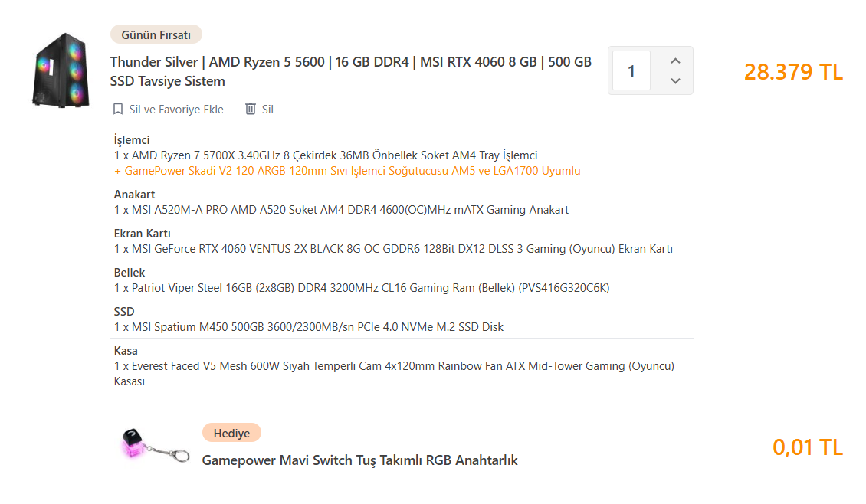The image size is (866, 504).
Task: Click the Ekran Kartı section heading
Action: pyautogui.click(x=142, y=234)
